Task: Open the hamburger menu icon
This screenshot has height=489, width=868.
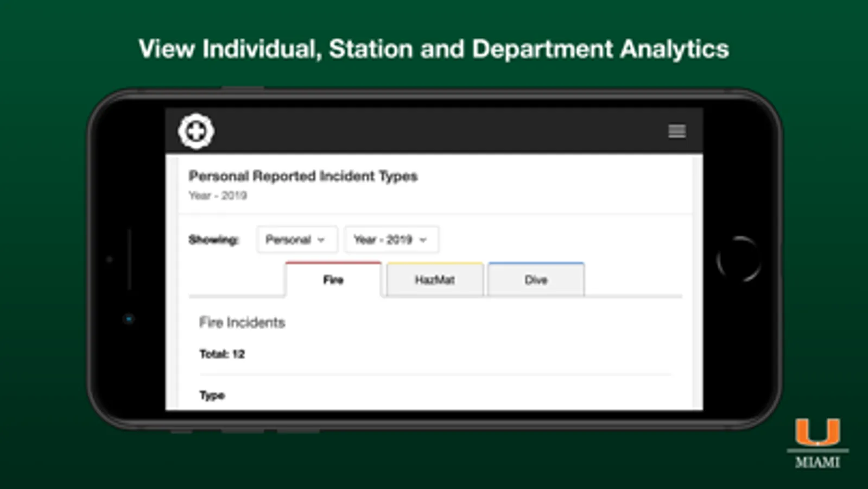Action: pos(676,131)
